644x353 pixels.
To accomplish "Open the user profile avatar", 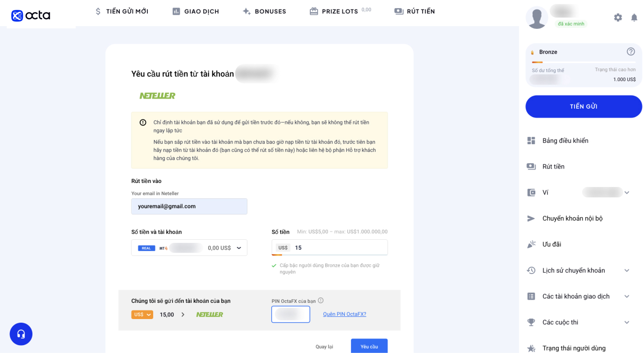I will pyautogui.click(x=537, y=17).
